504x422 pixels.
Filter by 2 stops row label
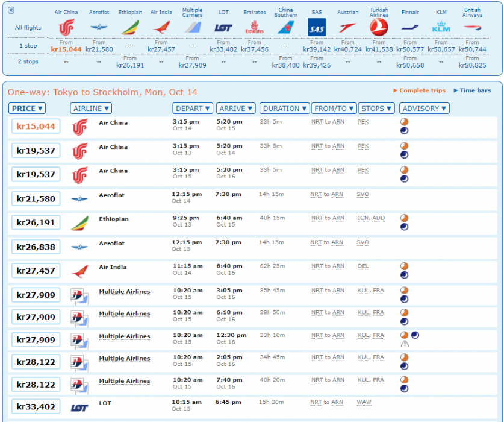28,61
